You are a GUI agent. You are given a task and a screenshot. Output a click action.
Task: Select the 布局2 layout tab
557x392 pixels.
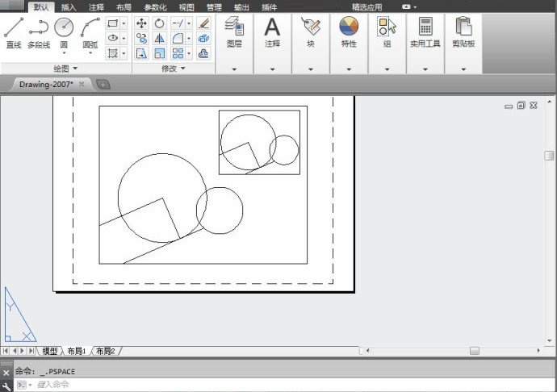[x=106, y=352]
